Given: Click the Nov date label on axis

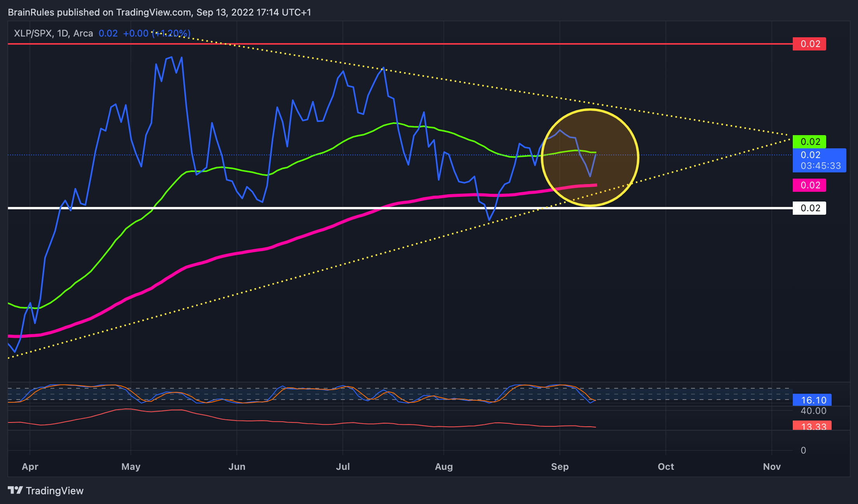Looking at the screenshot, I should click(x=772, y=467).
